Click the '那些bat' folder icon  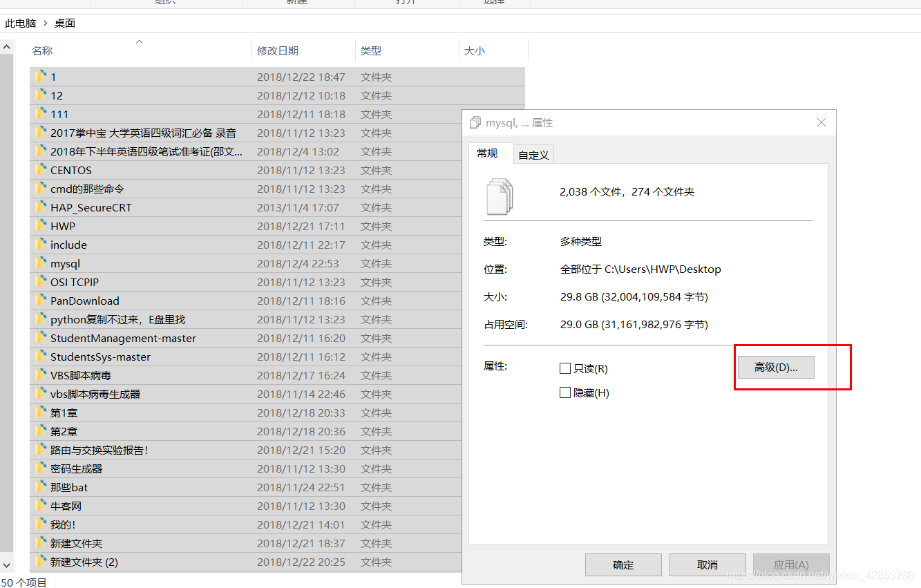click(x=41, y=487)
